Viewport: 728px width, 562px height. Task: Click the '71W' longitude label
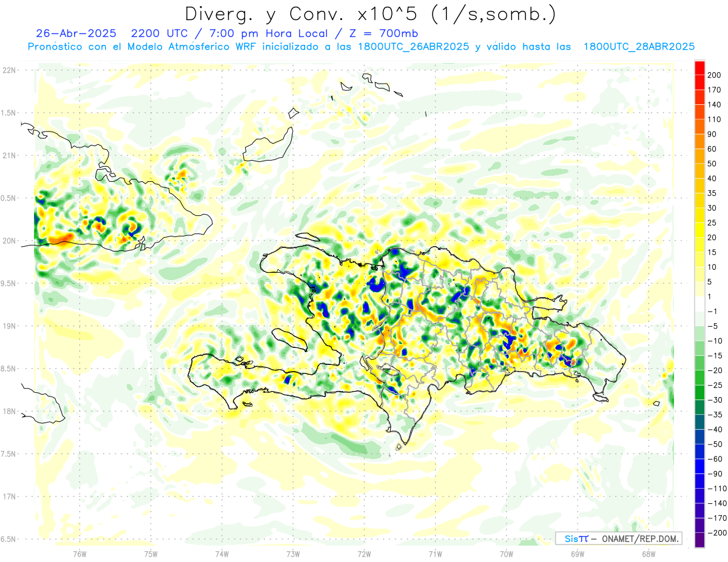(x=435, y=554)
